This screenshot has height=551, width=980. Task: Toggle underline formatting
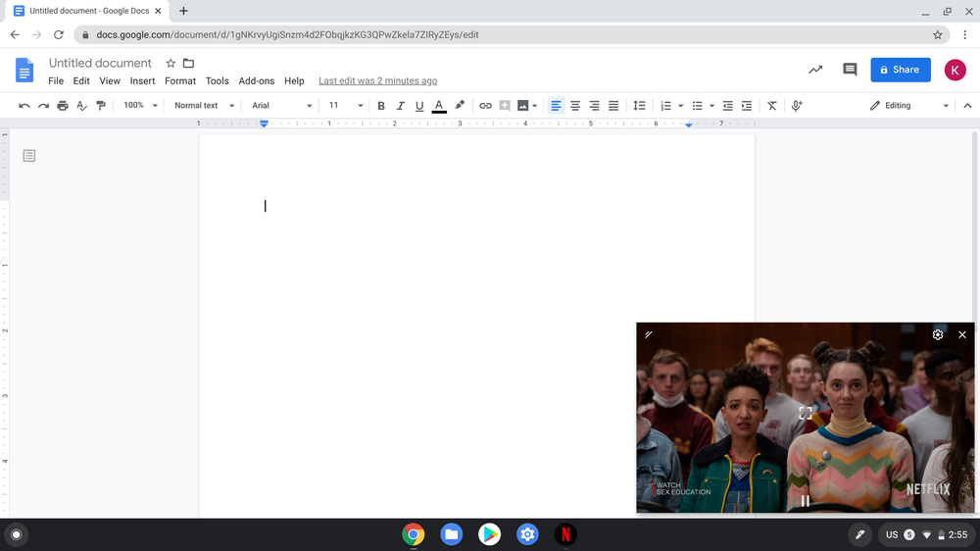tap(419, 106)
